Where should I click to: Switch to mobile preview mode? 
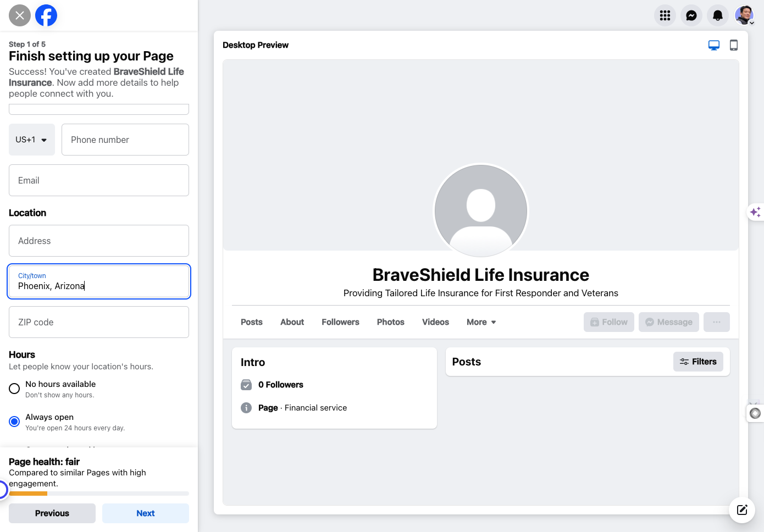pos(734,45)
